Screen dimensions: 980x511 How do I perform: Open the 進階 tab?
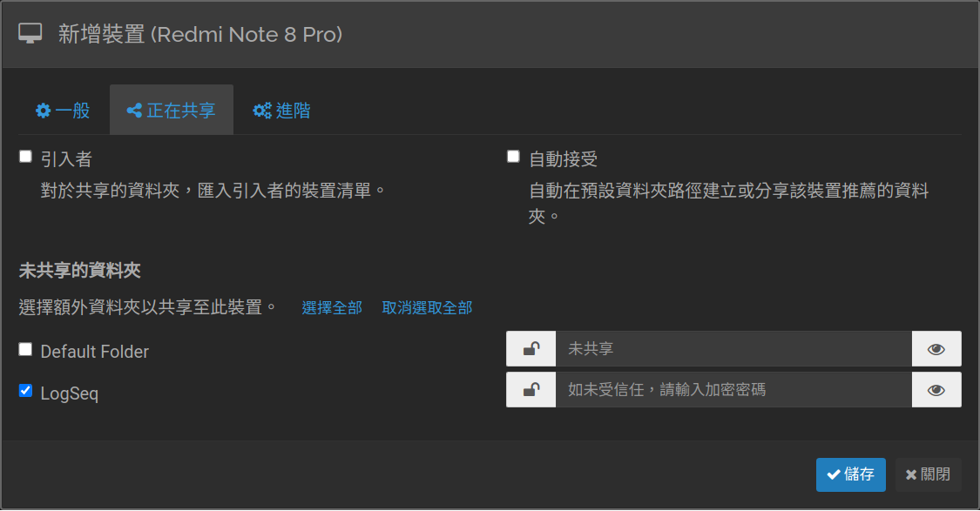click(x=282, y=111)
